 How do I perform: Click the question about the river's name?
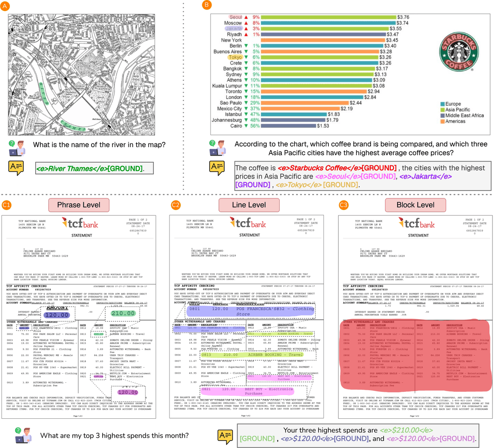tap(99, 145)
